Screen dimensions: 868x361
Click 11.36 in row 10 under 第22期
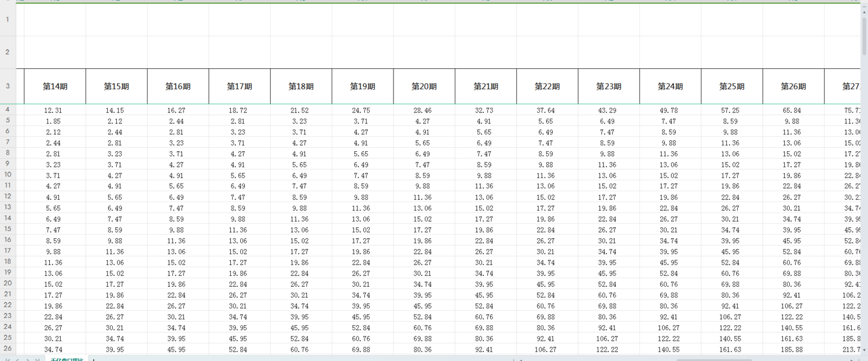pyautogui.click(x=547, y=176)
